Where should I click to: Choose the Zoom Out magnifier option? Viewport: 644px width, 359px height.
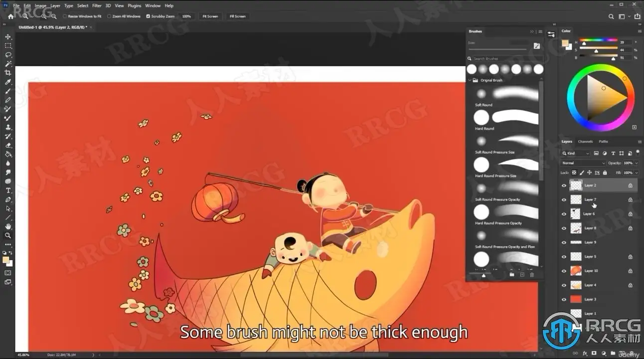54,16
